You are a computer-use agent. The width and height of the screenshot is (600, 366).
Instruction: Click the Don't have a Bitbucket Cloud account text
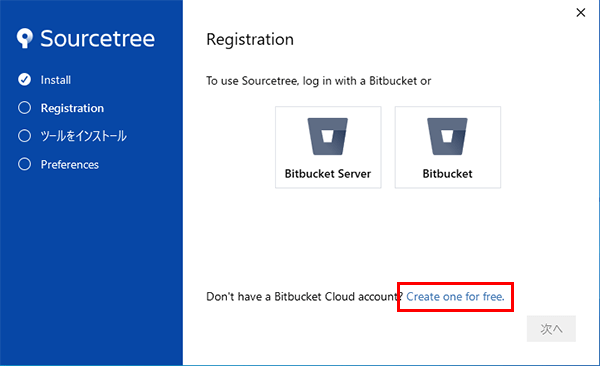[304, 297]
